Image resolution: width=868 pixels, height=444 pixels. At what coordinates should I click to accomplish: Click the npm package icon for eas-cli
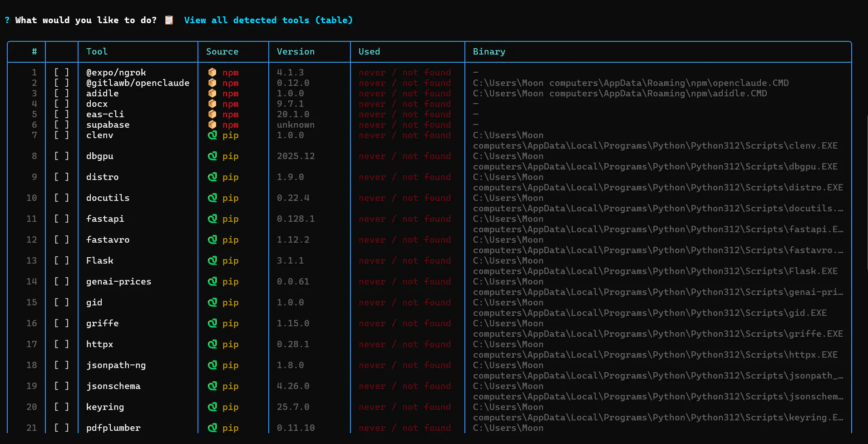(212, 114)
